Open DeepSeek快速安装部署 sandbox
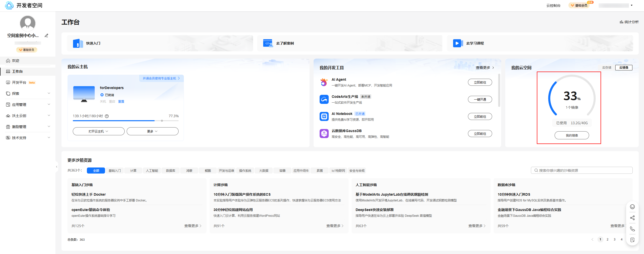The image size is (644, 254). [x=375, y=210]
